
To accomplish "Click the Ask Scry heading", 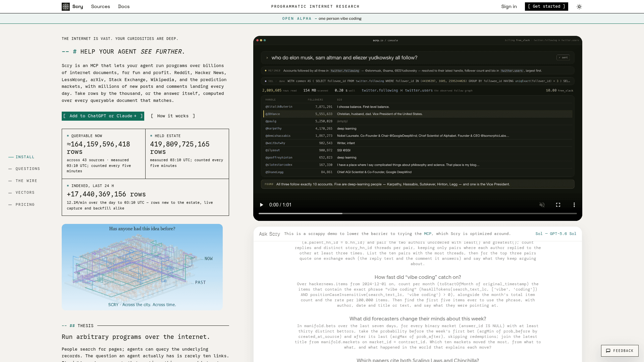I will (x=269, y=234).
